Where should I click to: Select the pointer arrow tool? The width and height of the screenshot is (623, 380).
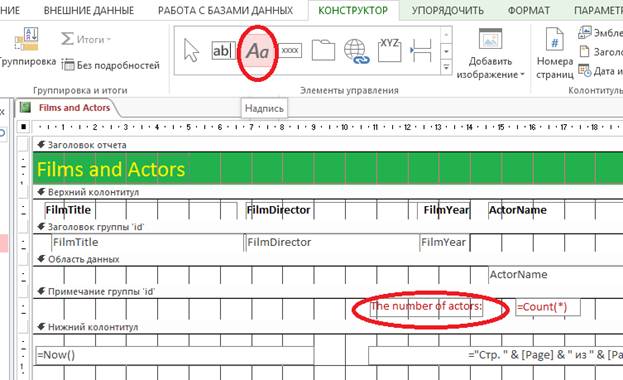192,51
